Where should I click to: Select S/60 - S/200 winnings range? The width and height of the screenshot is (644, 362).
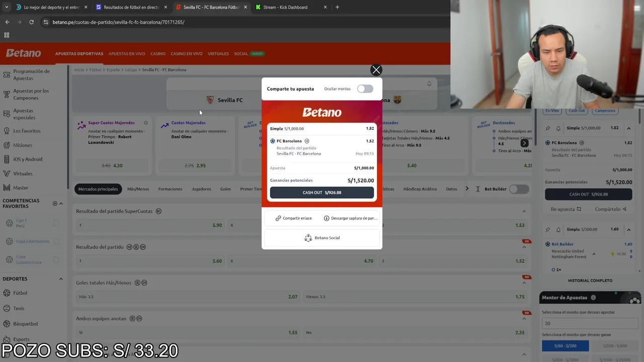click(565, 346)
